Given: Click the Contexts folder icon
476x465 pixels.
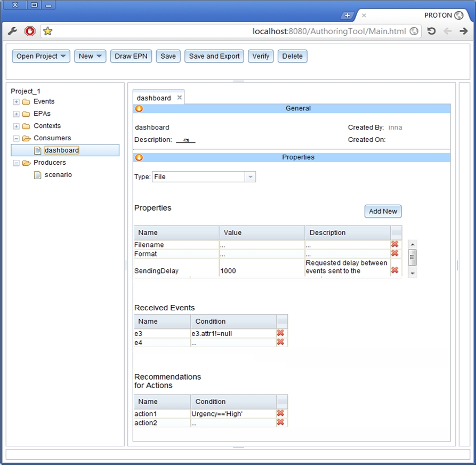Looking at the screenshot, I should pos(26,126).
